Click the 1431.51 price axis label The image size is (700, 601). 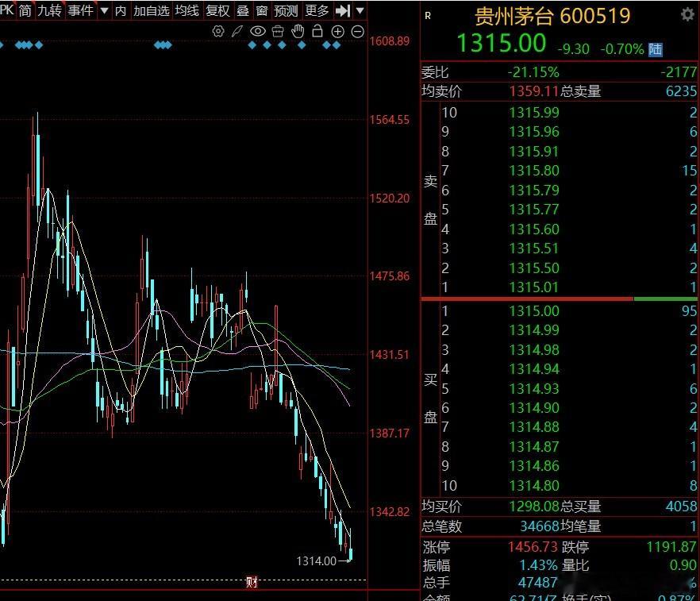pos(389,355)
